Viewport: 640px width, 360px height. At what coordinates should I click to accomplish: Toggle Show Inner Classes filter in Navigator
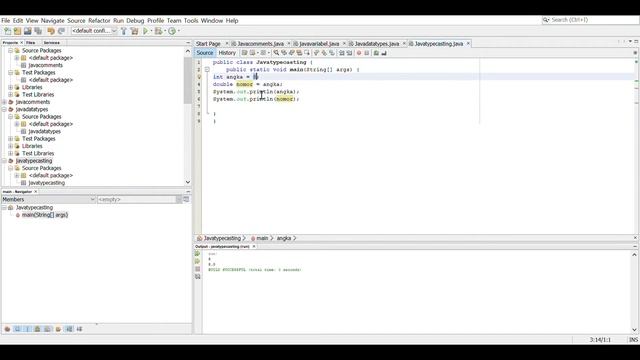(x=48, y=329)
